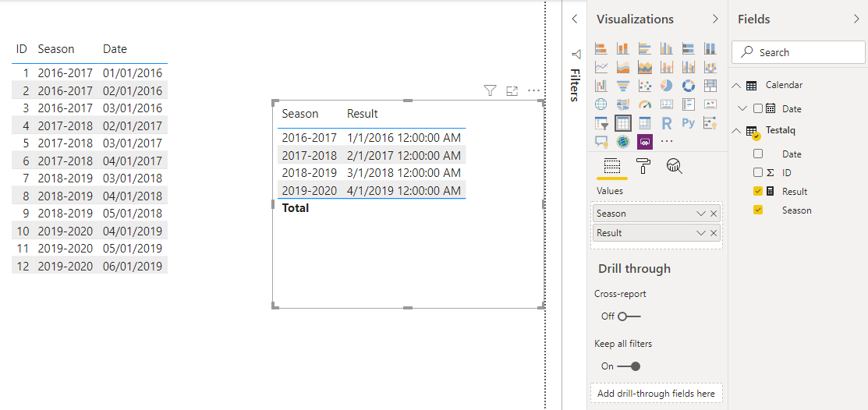The image size is (868, 410).
Task: Open more visualizations ellipsis in gallery
Action: tap(667, 142)
